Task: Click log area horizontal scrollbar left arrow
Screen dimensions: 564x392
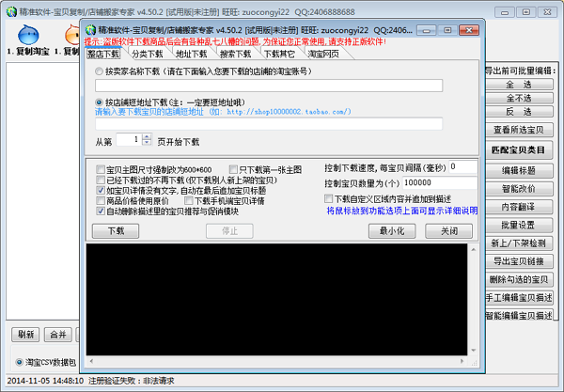Action: [x=91, y=361]
